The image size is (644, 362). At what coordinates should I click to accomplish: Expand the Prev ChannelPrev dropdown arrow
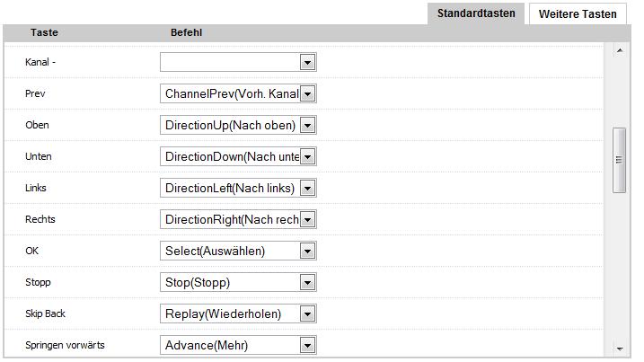coord(307,93)
